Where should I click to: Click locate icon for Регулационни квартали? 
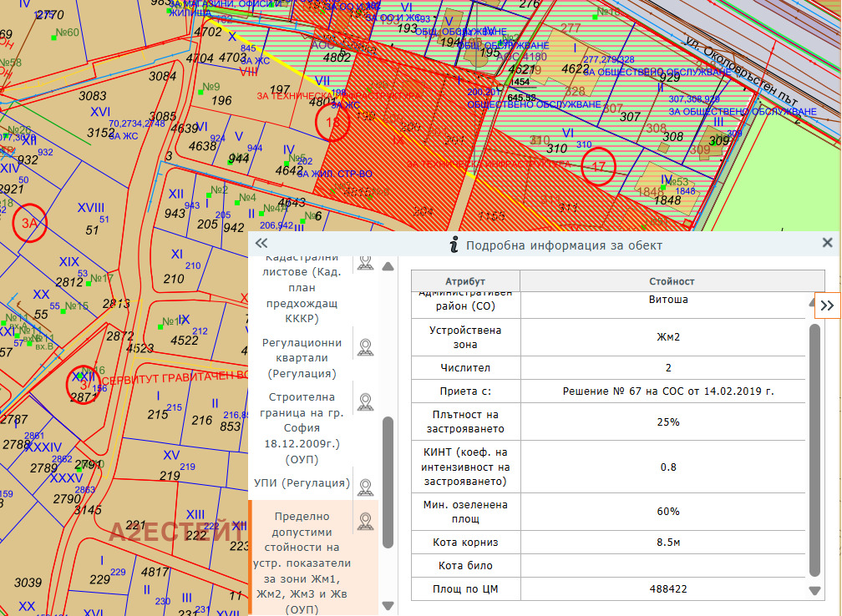coord(365,346)
